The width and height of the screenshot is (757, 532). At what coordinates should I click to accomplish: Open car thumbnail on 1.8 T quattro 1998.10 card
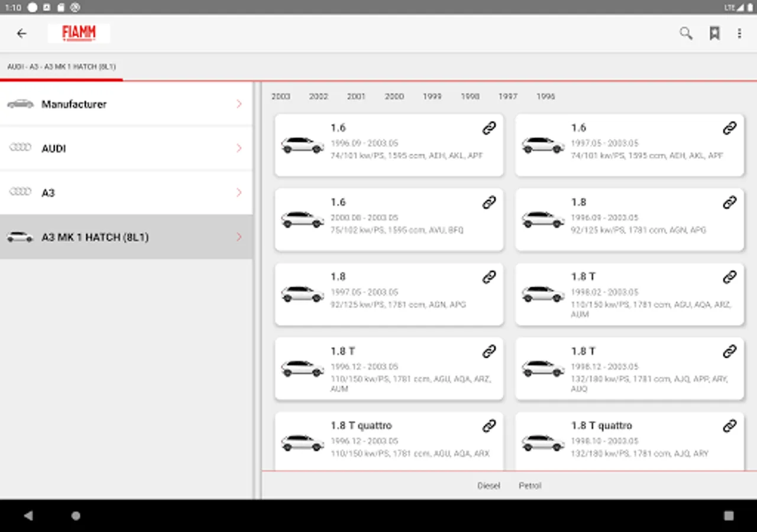coord(544,443)
